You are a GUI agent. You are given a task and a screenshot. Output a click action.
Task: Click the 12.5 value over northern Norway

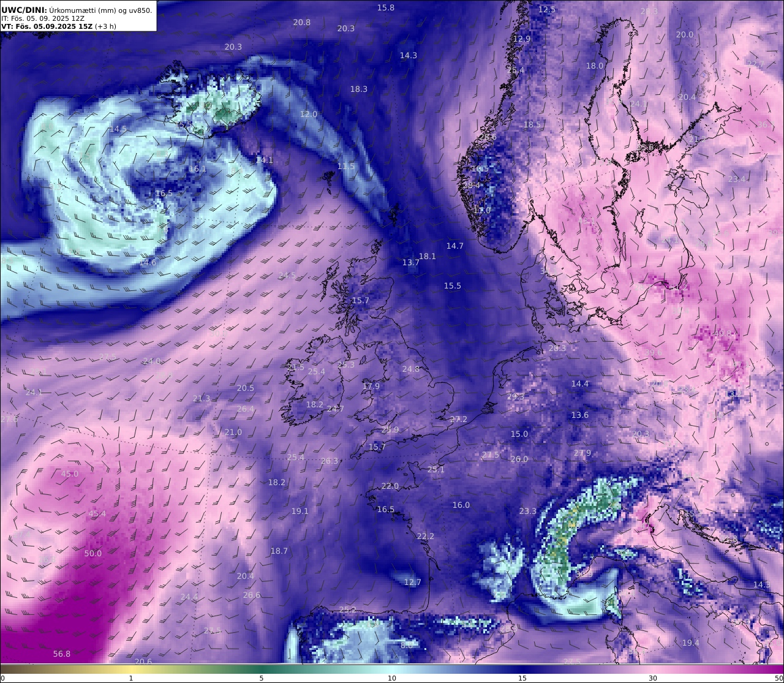coord(547,10)
